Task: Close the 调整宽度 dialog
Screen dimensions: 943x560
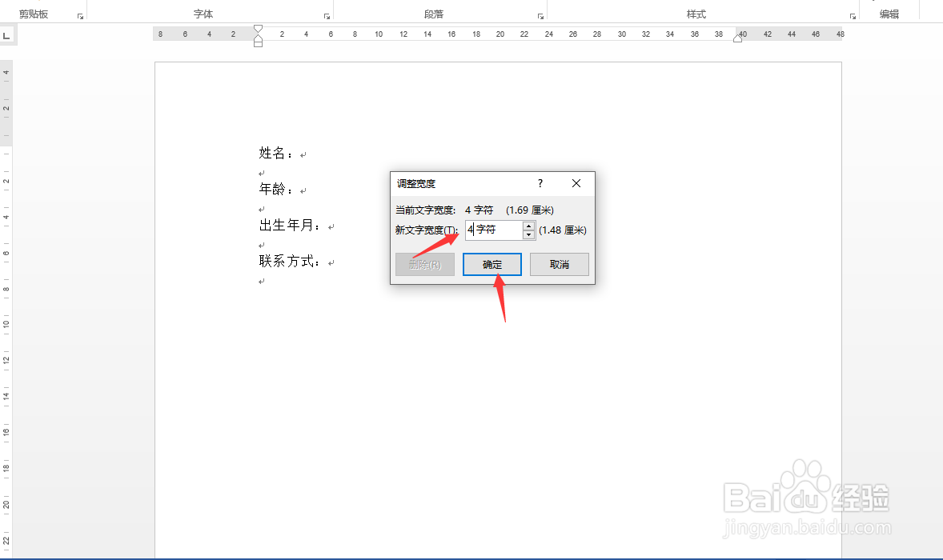Action: pos(576,183)
